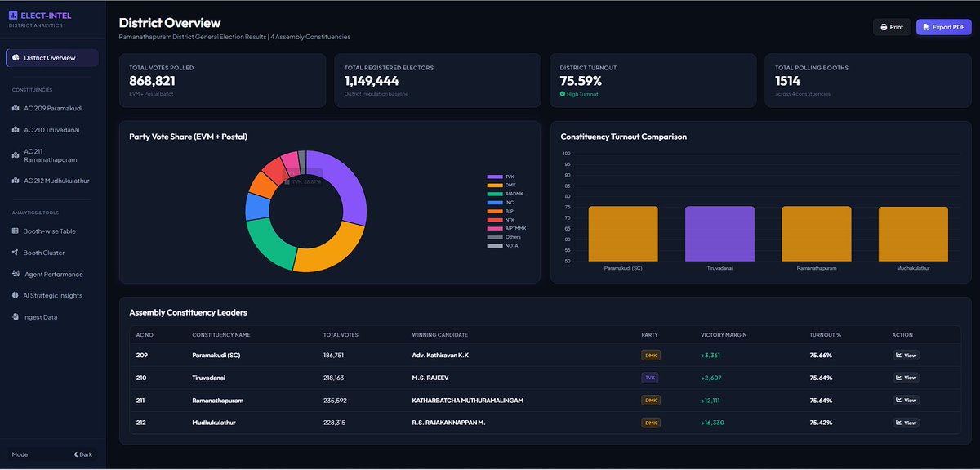Click the Booth Cluster arrow icon

(x=16, y=253)
